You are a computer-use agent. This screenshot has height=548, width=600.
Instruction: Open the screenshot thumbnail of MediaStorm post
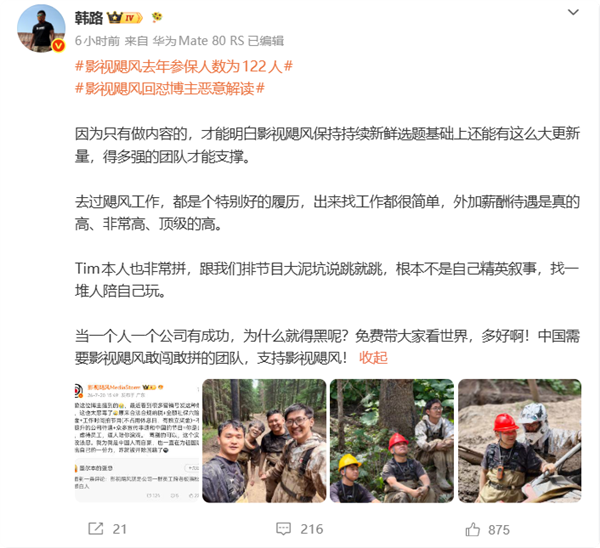137,440
